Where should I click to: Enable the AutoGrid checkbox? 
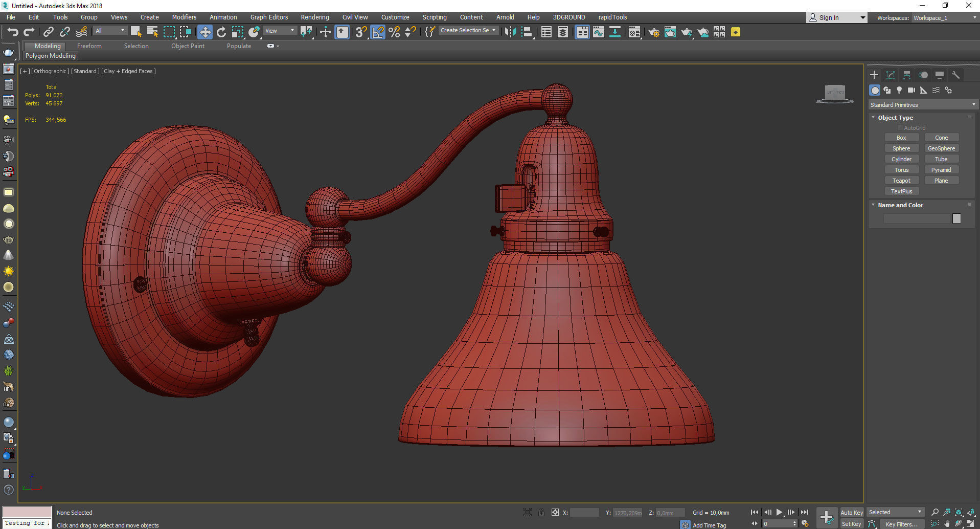900,128
